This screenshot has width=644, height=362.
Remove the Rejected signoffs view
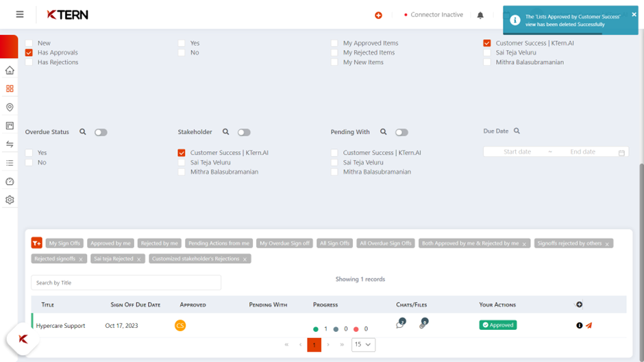[x=81, y=259]
